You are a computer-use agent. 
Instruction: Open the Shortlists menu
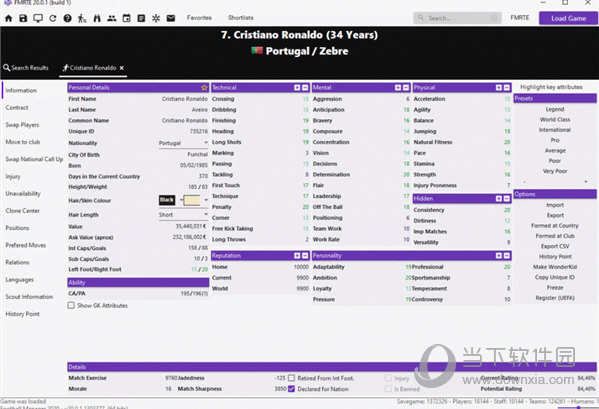click(x=241, y=18)
